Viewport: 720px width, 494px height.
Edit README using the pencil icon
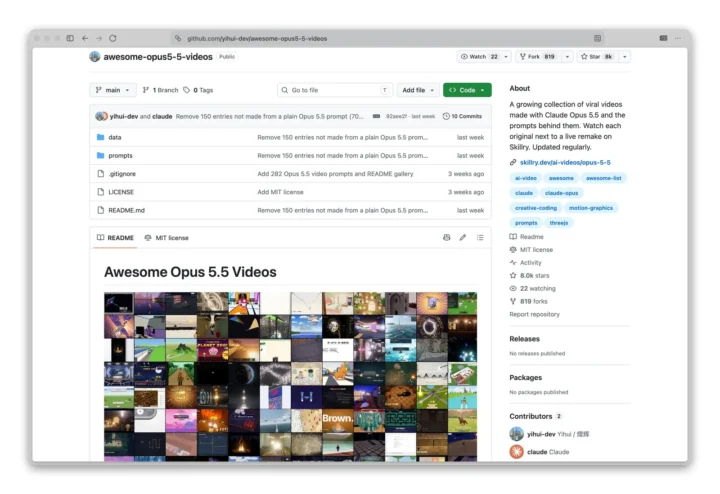pyautogui.click(x=463, y=237)
